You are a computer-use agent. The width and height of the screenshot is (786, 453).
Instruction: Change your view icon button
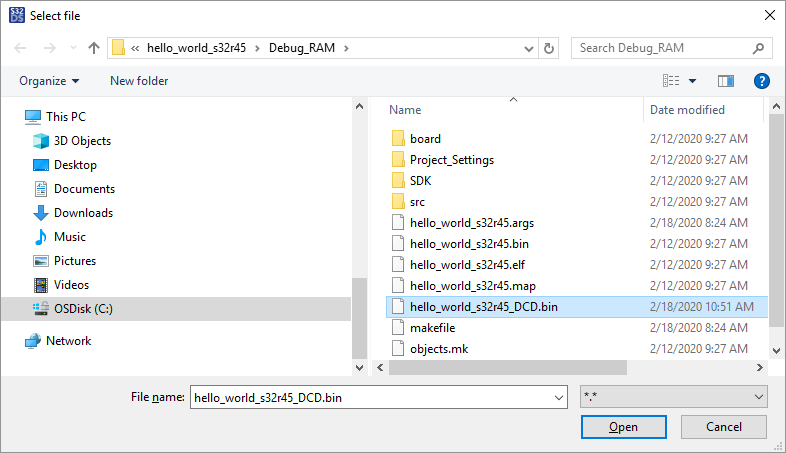671,81
